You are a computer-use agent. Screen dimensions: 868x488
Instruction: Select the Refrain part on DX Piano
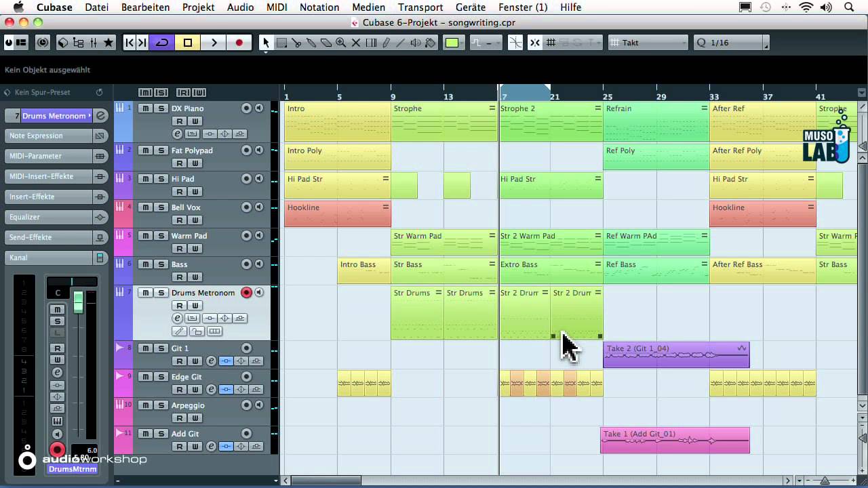(656, 121)
